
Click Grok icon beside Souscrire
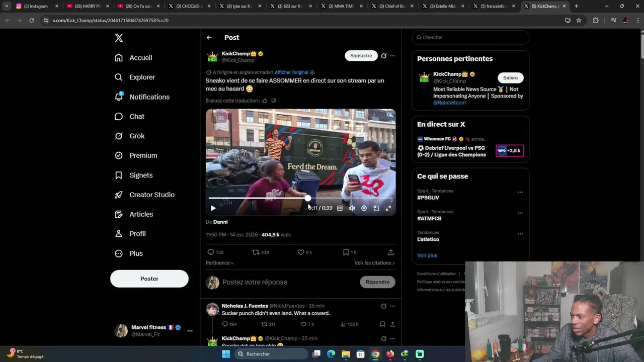[384, 56]
